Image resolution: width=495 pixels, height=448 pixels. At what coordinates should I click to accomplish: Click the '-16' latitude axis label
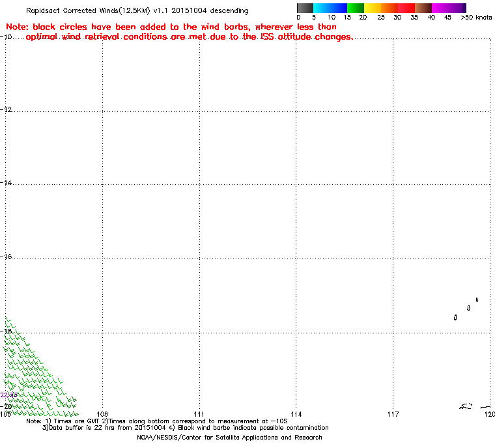pos(7,257)
